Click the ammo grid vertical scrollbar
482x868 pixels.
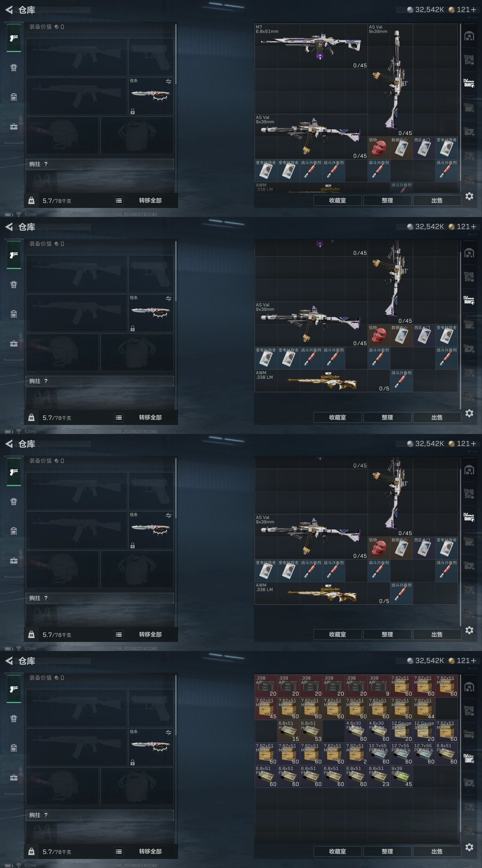coord(460,753)
